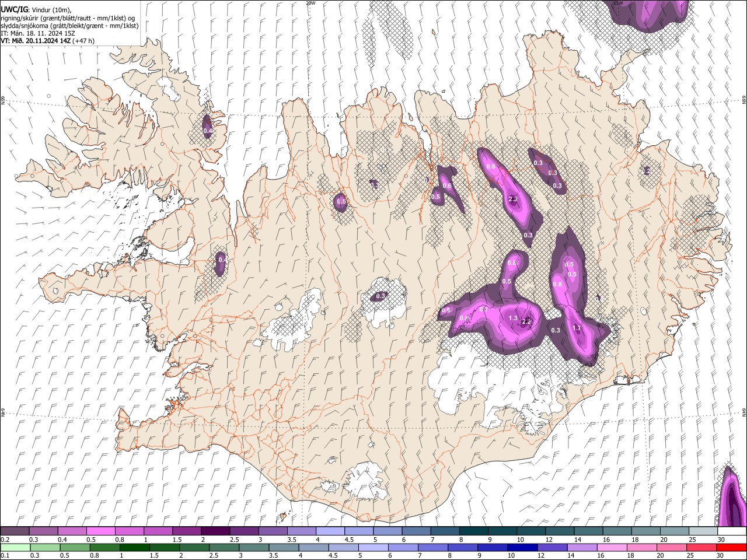Click the '20W' longitude label

(x=310, y=3)
